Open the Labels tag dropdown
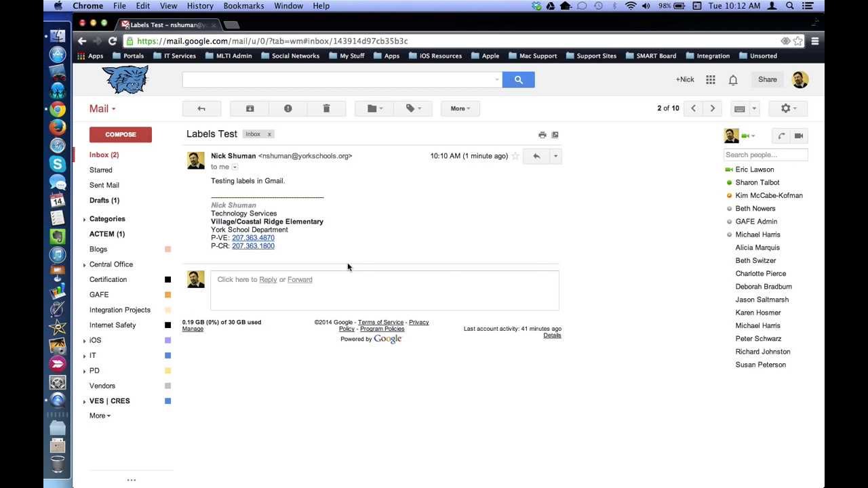The width and height of the screenshot is (868, 488). click(x=413, y=108)
